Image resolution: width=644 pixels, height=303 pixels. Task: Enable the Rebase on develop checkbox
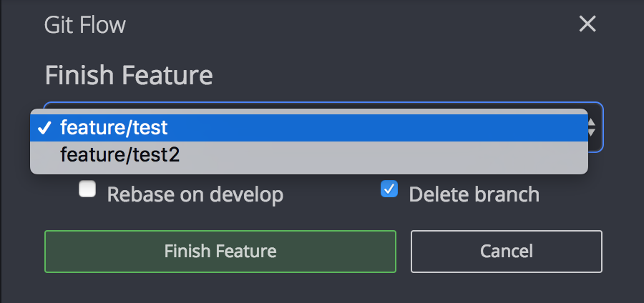(87, 189)
